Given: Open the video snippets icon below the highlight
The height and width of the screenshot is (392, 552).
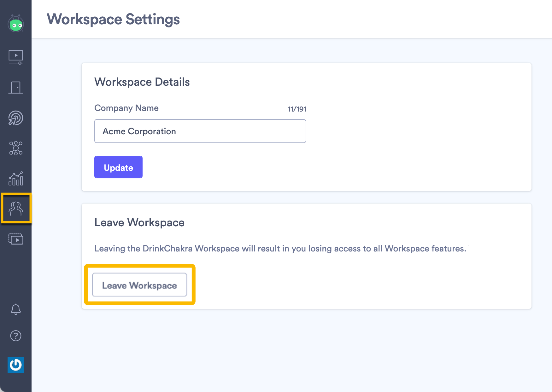Looking at the screenshot, I should coord(16,239).
